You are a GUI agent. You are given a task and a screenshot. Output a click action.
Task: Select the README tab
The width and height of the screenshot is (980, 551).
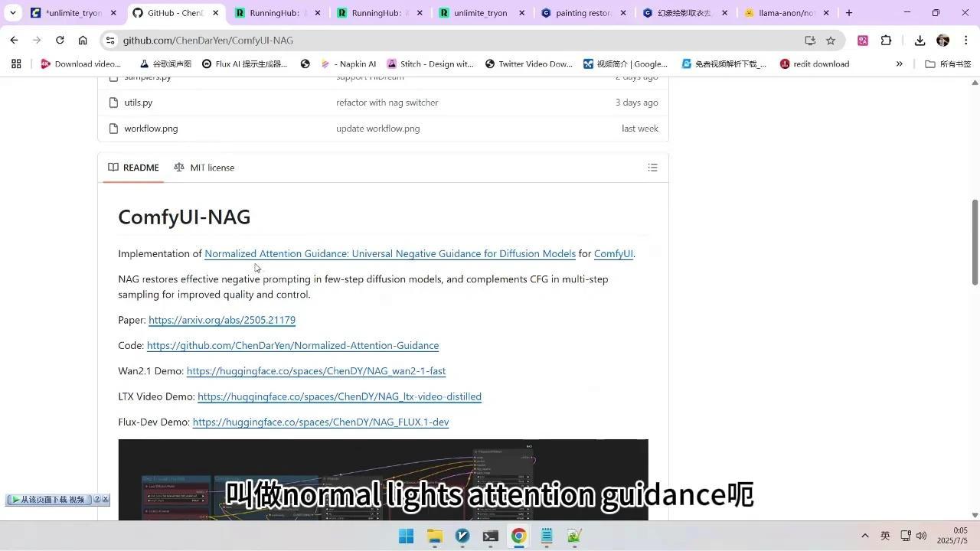click(133, 168)
